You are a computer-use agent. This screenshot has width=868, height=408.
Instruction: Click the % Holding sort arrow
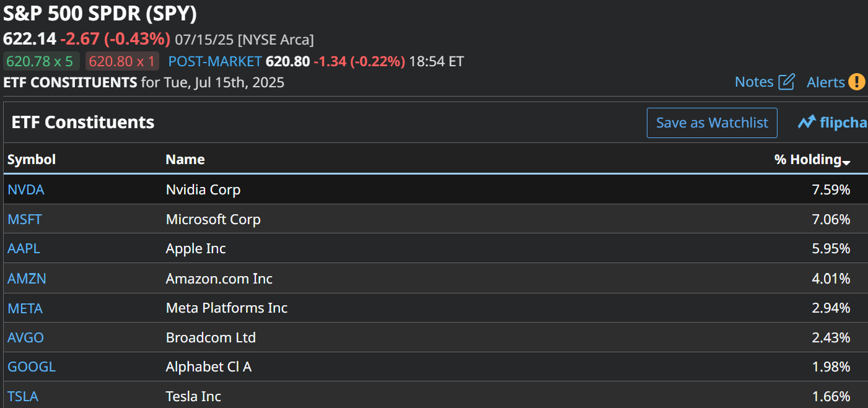point(846,162)
